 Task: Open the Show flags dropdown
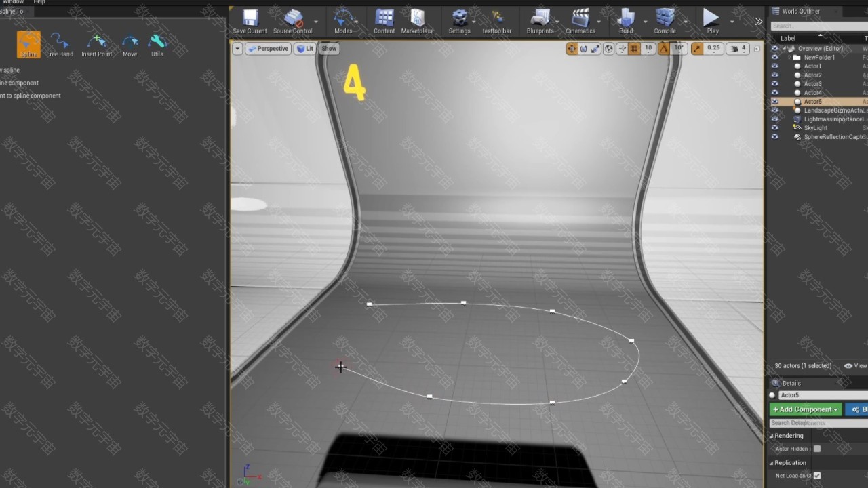click(329, 49)
